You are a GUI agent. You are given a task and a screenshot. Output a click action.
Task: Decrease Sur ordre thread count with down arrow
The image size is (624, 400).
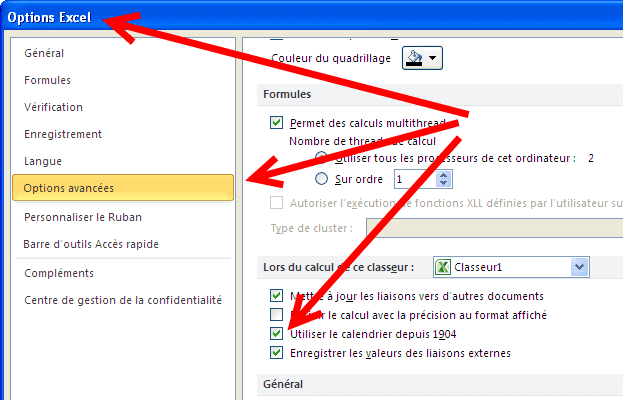click(x=444, y=183)
